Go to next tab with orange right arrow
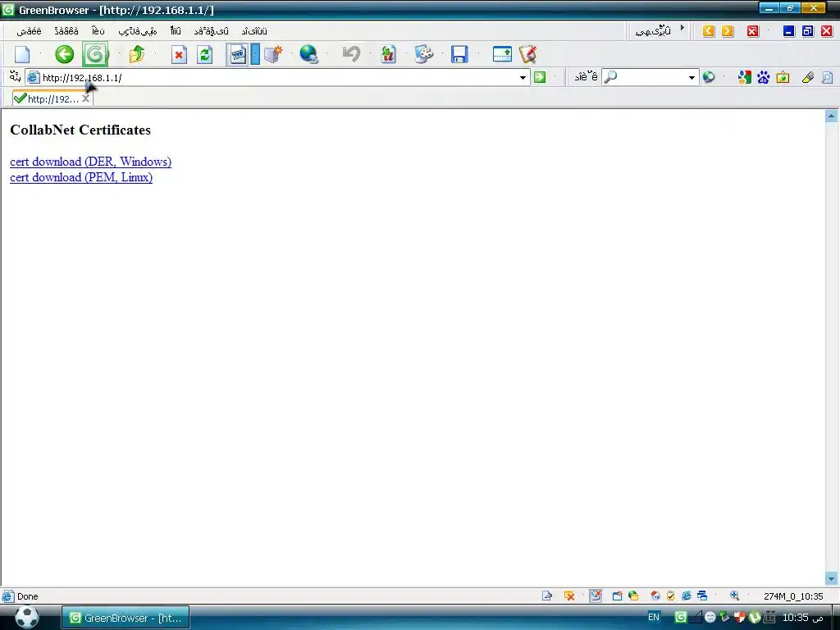840x630 pixels. 728,31
